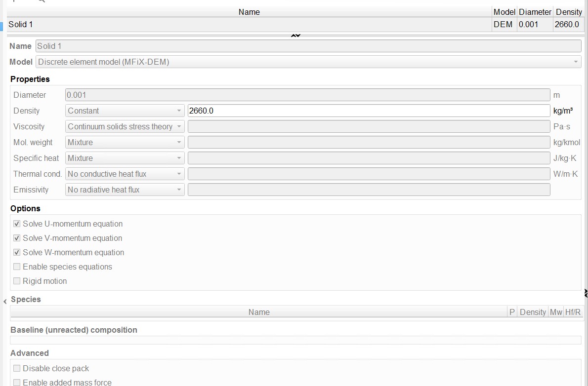Disable Solve W-momentum equation
Screen dimensions: 588x386
[x=17, y=252]
